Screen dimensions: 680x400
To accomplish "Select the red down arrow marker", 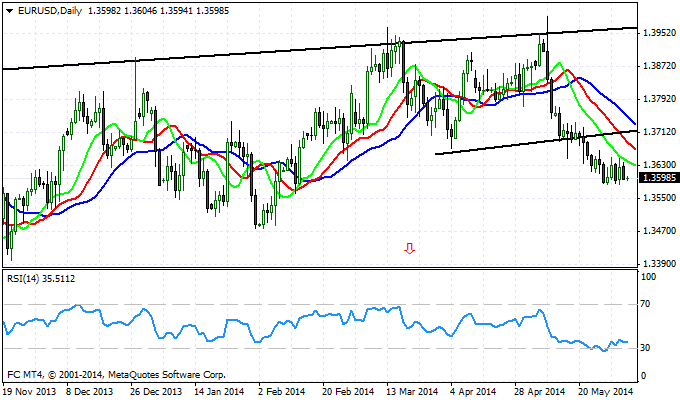I will point(409,249).
